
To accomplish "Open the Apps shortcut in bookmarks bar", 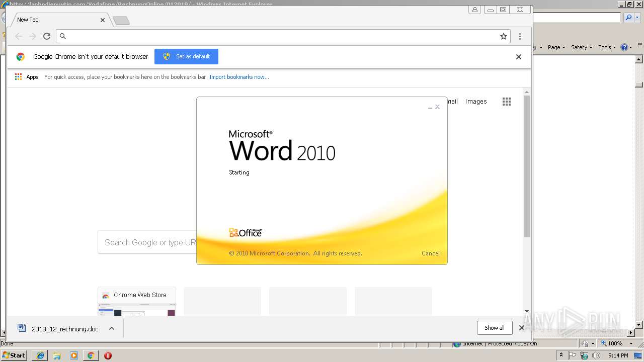I will coord(27,77).
